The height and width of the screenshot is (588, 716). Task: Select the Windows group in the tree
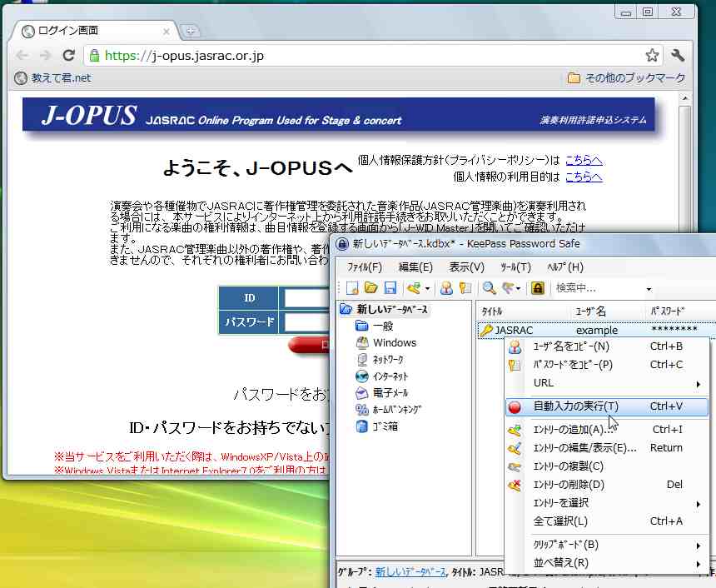click(386, 342)
